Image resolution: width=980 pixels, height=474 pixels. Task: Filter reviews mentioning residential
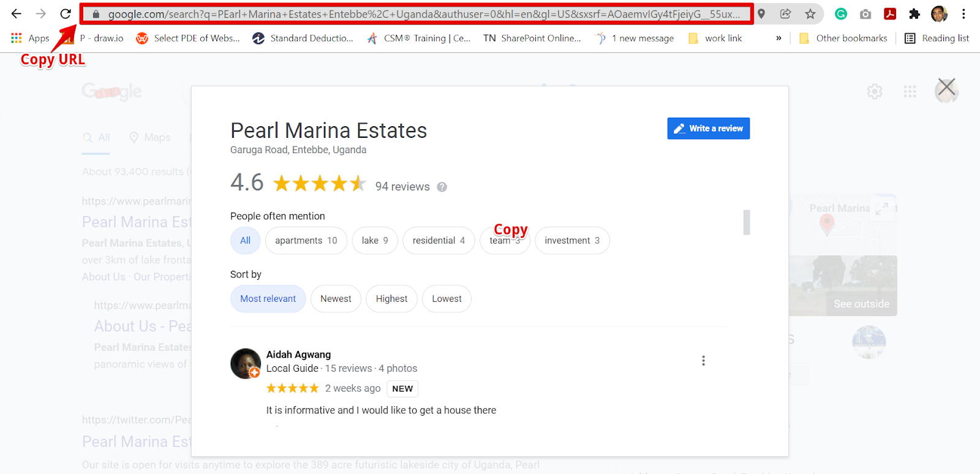[439, 241]
